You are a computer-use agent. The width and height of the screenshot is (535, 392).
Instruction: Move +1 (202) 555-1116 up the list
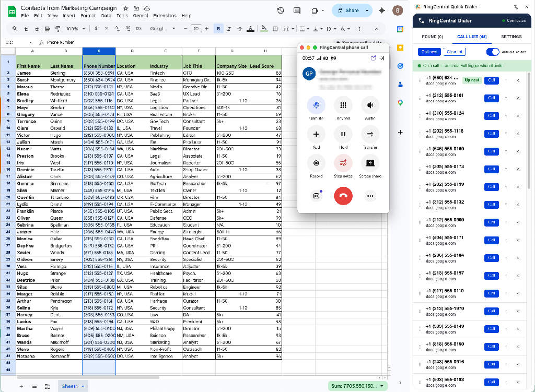point(506,134)
